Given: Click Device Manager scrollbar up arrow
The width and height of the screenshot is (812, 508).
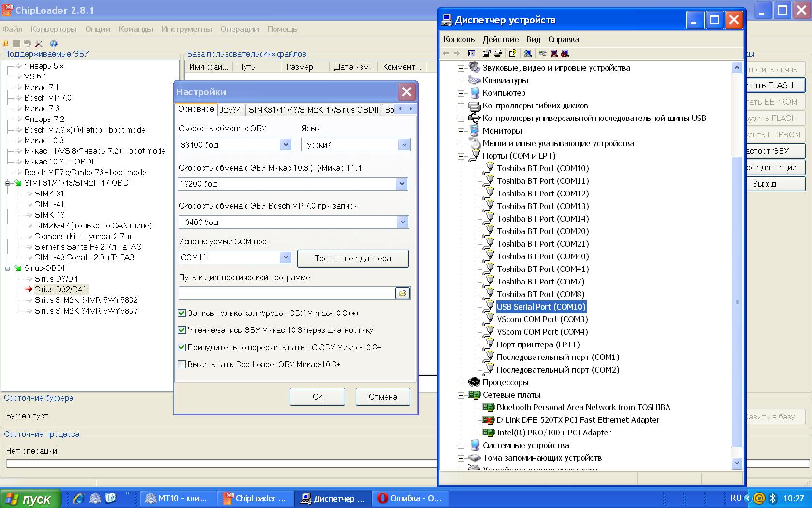Looking at the screenshot, I should [737, 68].
